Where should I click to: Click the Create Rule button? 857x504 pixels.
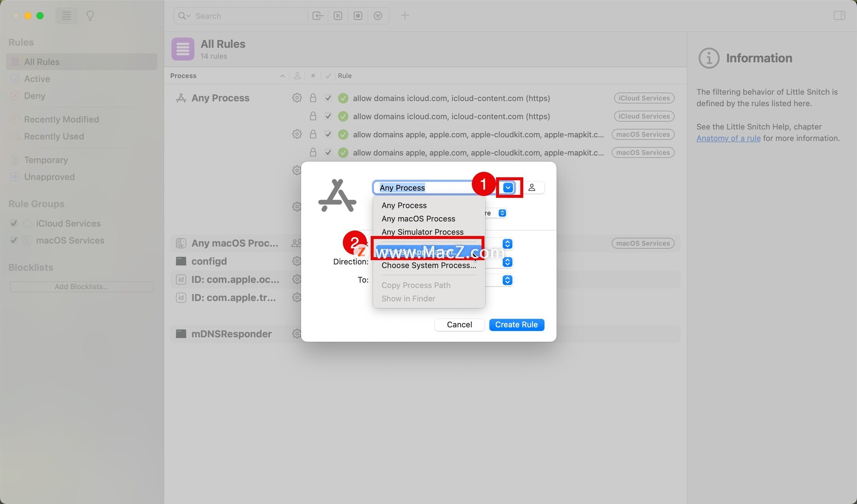516,325
